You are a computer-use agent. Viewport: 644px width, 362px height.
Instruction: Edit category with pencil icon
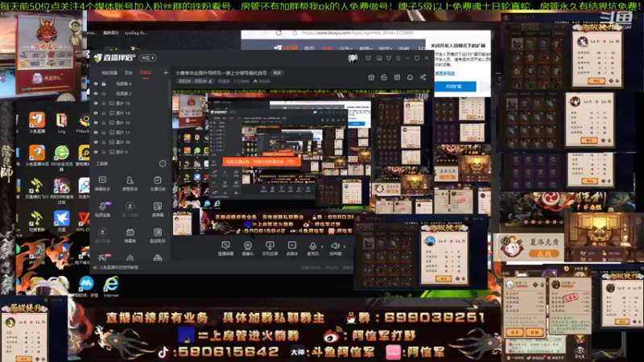(210, 81)
